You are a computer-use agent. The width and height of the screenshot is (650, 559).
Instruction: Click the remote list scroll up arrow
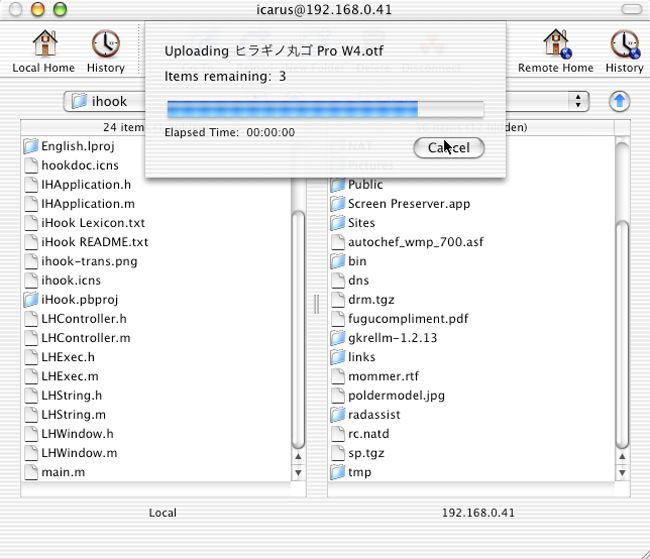click(622, 457)
